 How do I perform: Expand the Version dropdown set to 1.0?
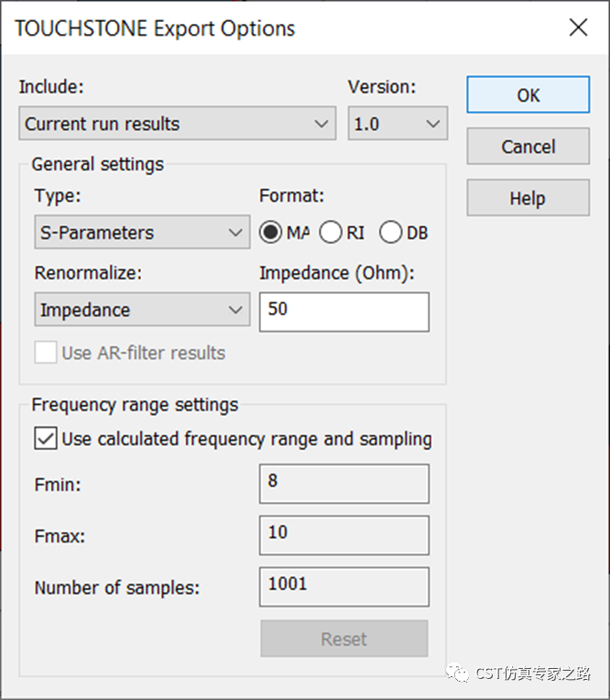coord(398,124)
